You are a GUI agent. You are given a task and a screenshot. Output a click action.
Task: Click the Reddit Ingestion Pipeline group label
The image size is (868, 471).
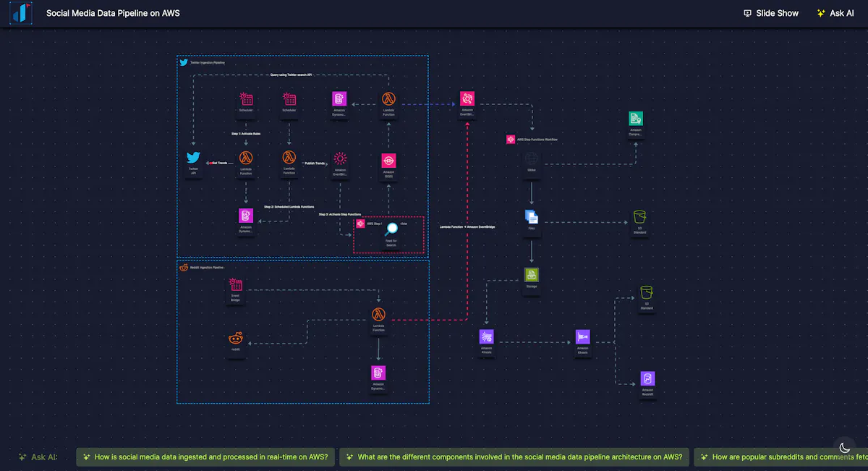tap(207, 268)
